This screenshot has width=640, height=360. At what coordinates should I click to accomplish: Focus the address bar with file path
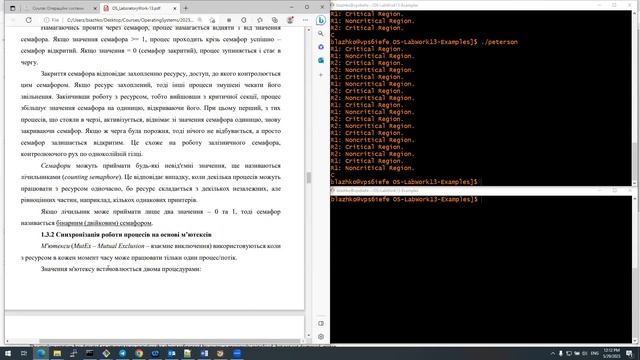(130, 20)
